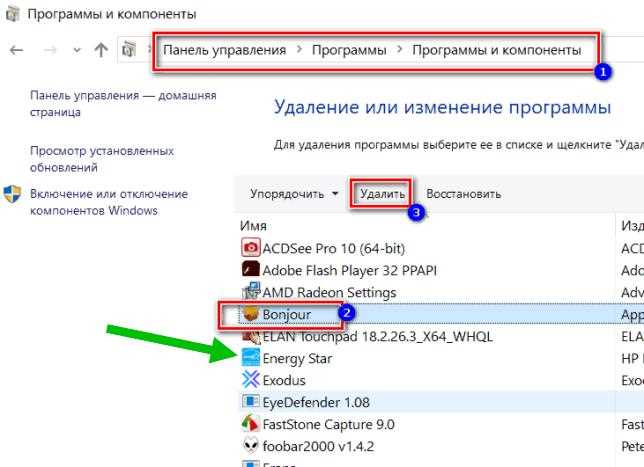This screenshot has height=467, width=644.
Task: Select 'Exodus' program entry
Action: click(x=284, y=381)
